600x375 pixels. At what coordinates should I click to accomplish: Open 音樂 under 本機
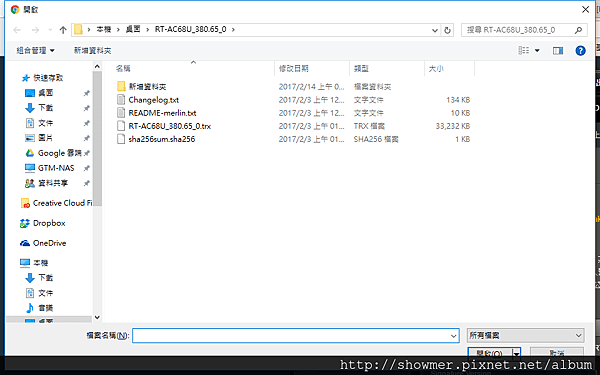46,308
